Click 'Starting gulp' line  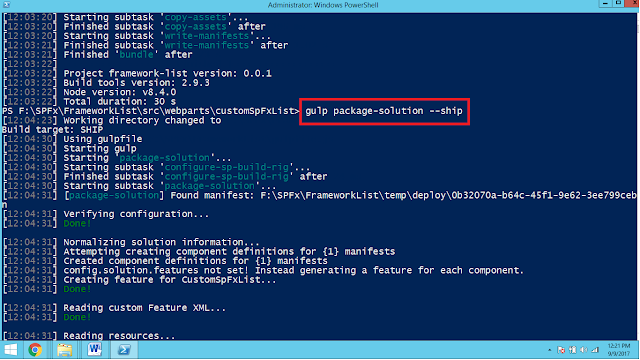100,149
